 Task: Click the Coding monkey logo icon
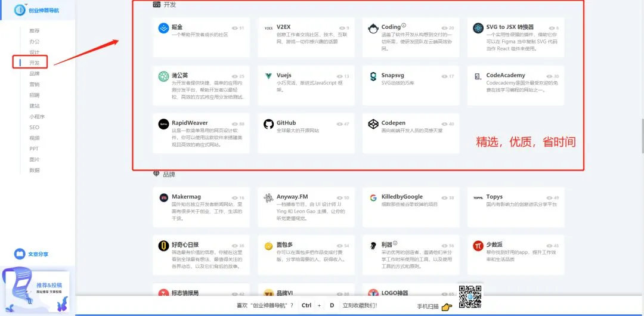click(373, 29)
